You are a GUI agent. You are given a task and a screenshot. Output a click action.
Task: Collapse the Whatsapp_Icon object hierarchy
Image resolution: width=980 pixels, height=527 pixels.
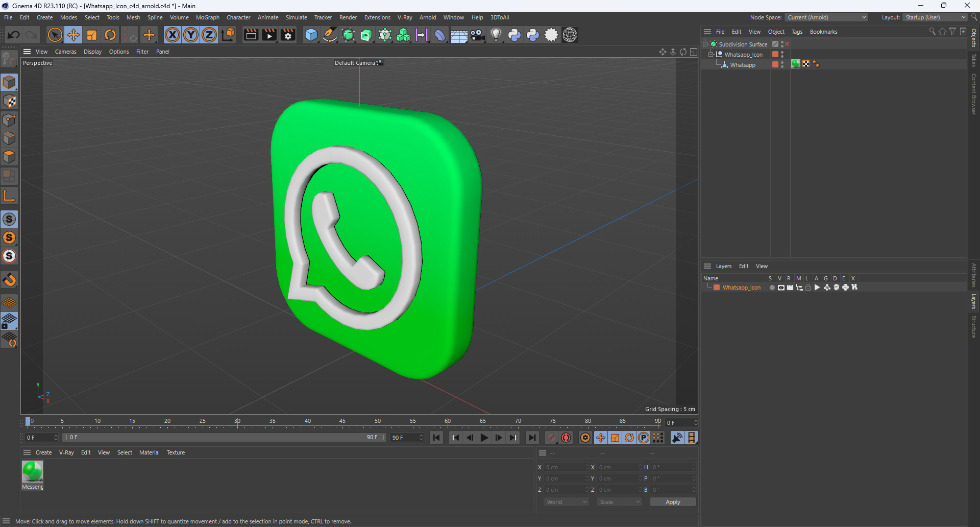[x=710, y=54]
